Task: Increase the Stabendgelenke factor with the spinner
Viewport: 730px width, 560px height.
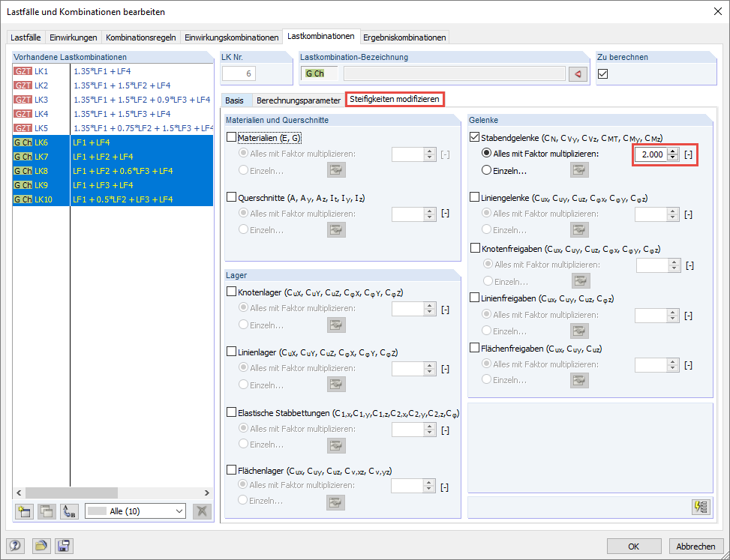Action: 672,152
